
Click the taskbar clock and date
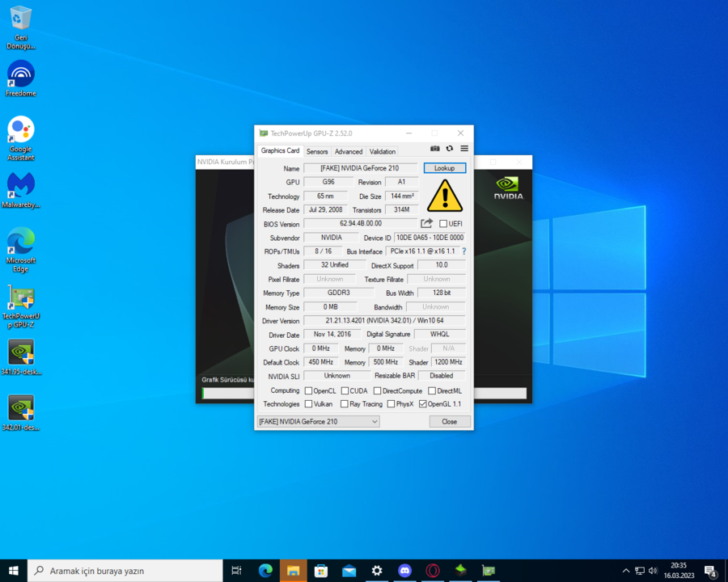[679, 571]
